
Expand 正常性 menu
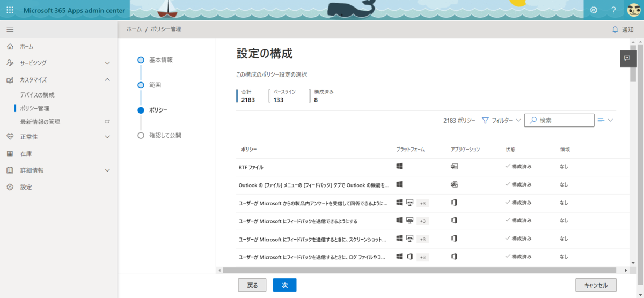coord(59,137)
